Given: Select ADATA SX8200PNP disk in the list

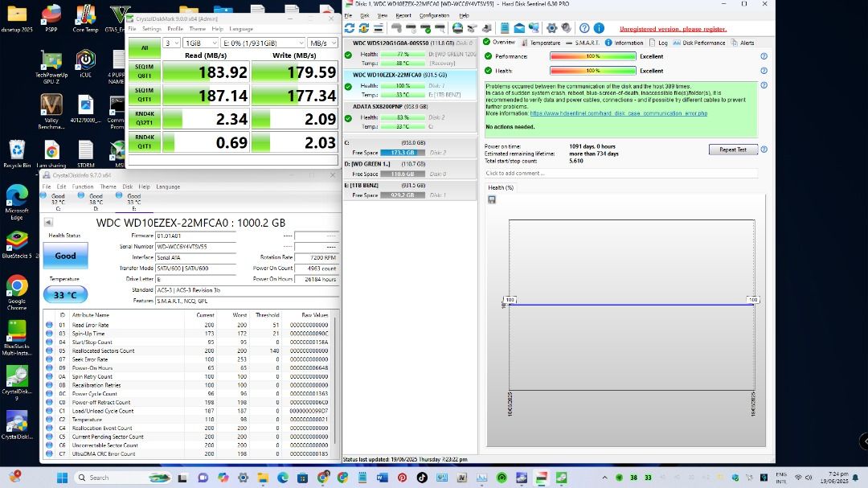Looking at the screenshot, I should coord(410,117).
